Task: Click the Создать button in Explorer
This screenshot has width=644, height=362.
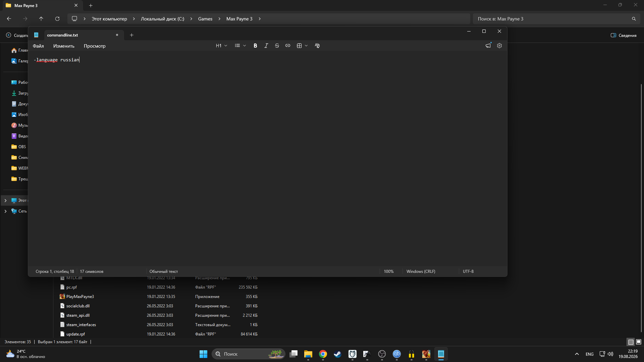Action: tap(17, 35)
